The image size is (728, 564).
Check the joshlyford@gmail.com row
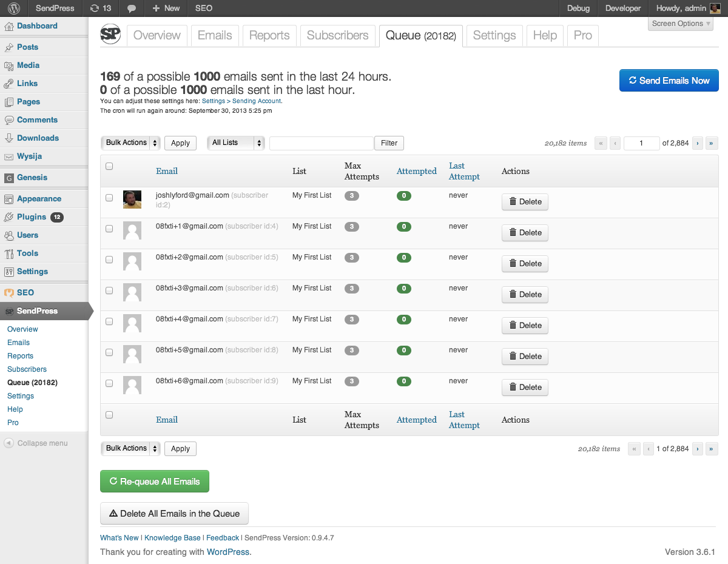point(109,198)
